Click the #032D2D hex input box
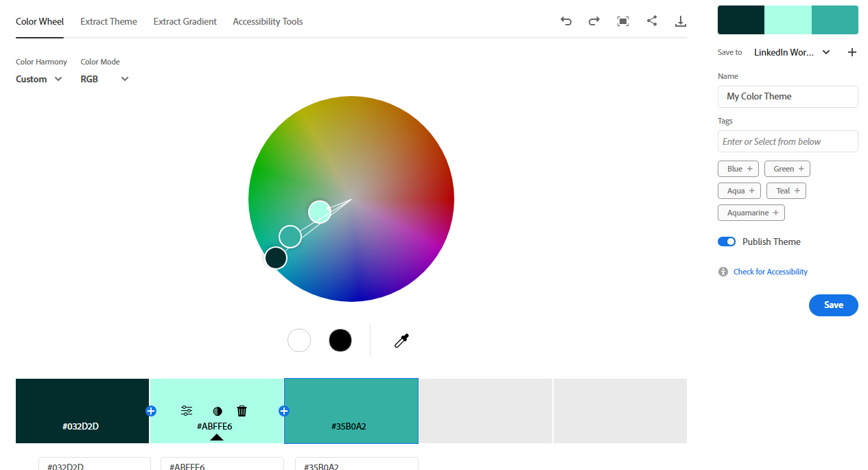The height and width of the screenshot is (470, 868). click(95, 465)
